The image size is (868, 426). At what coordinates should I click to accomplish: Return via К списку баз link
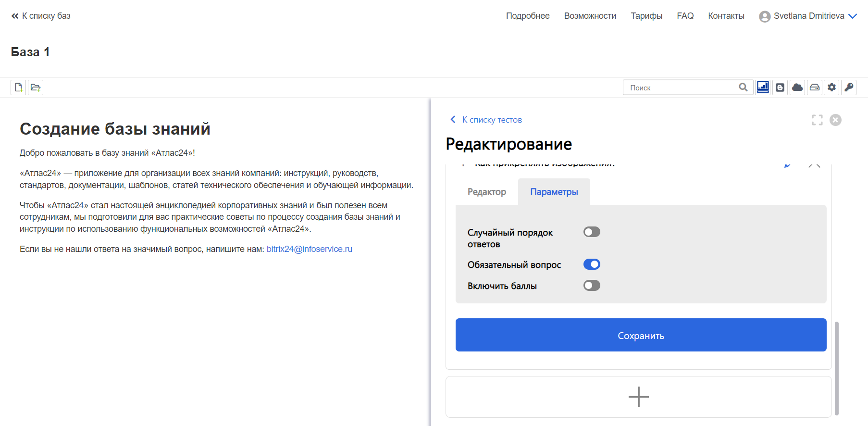click(x=41, y=16)
